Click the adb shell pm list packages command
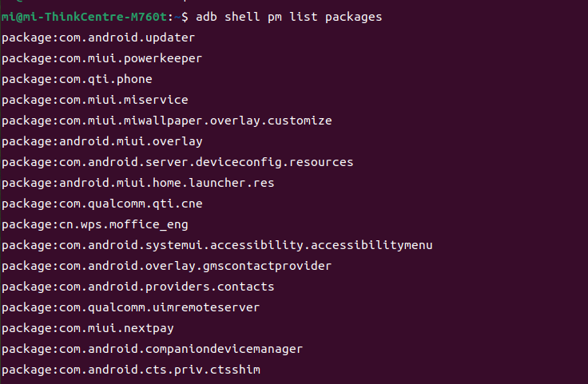This screenshot has width=588, height=384. pyautogui.click(x=288, y=18)
